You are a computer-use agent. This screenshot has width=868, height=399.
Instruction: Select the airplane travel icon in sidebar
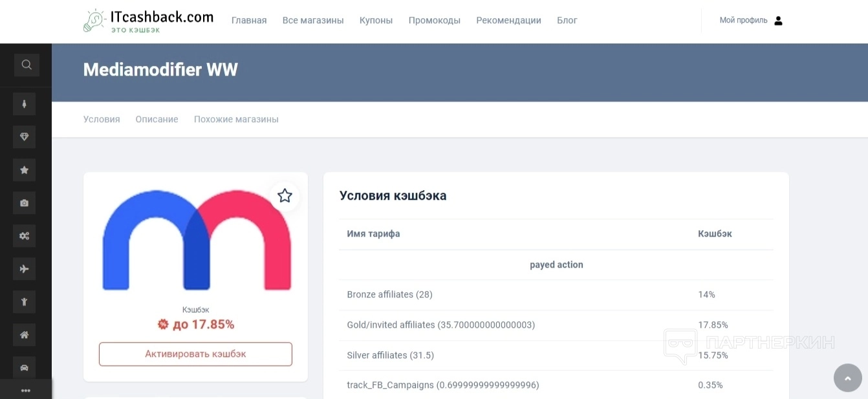(x=25, y=268)
